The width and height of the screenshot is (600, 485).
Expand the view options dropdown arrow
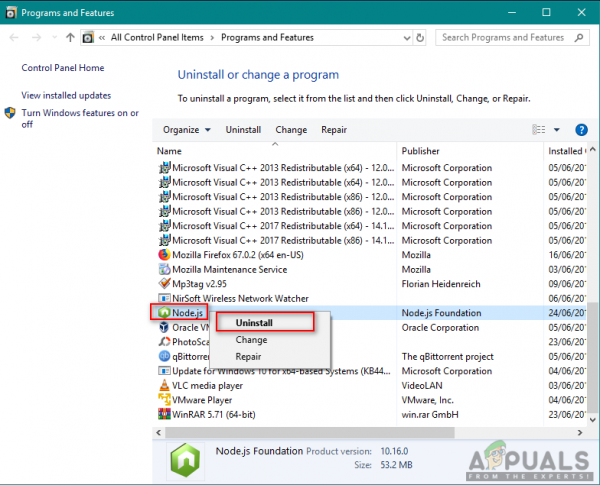(x=557, y=130)
